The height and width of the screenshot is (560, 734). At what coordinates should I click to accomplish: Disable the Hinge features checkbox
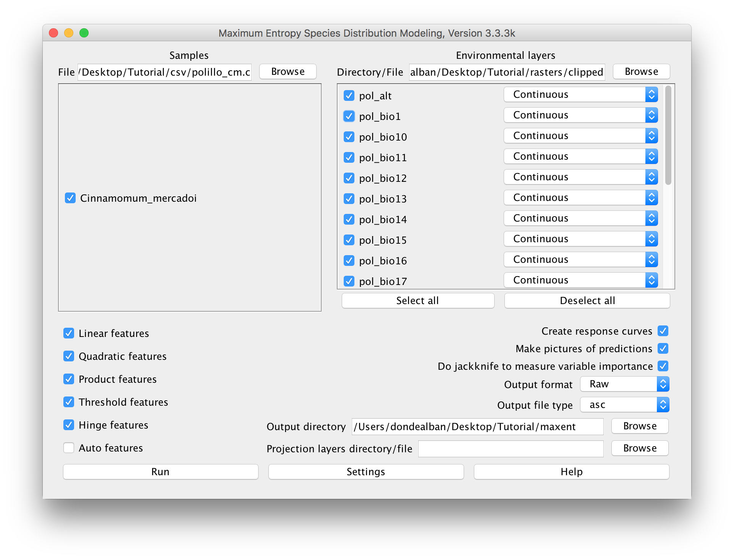pyautogui.click(x=69, y=425)
